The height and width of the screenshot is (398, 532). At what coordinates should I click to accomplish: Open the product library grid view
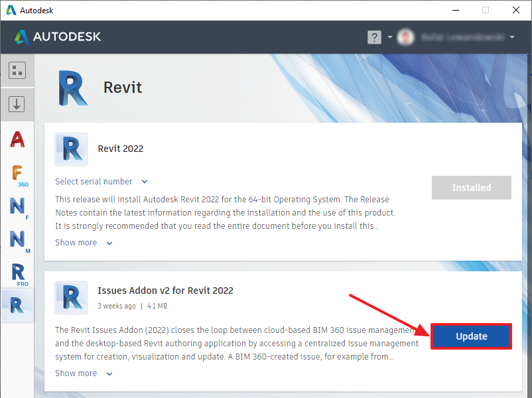pyautogui.click(x=17, y=70)
